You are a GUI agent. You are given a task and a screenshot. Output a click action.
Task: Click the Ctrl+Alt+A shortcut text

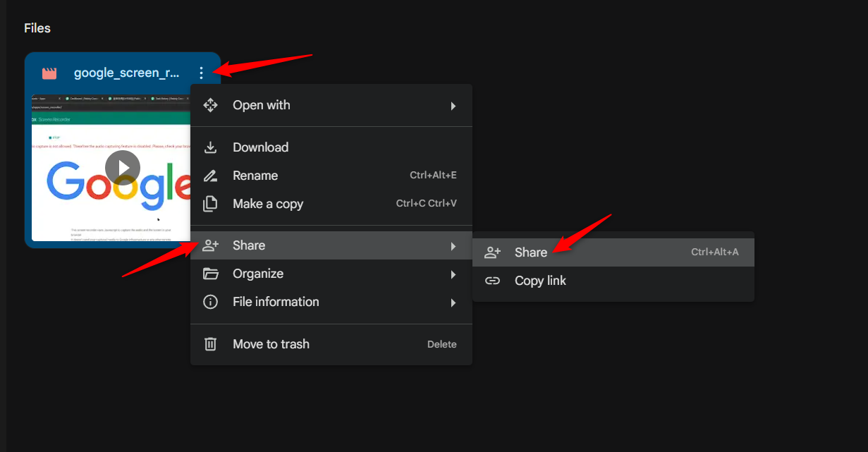point(715,252)
